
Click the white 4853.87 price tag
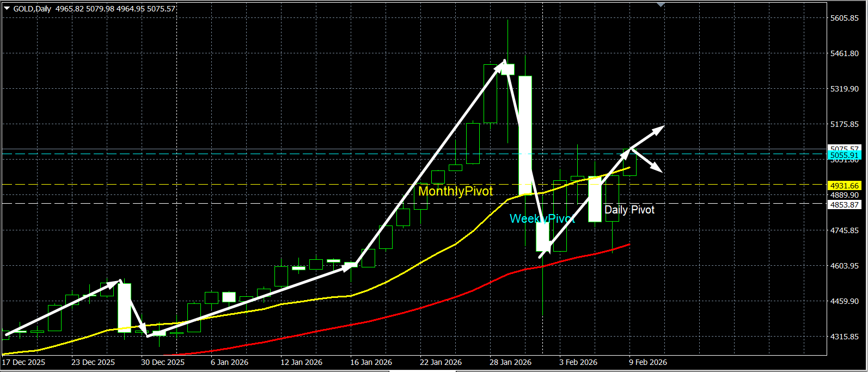click(844, 205)
